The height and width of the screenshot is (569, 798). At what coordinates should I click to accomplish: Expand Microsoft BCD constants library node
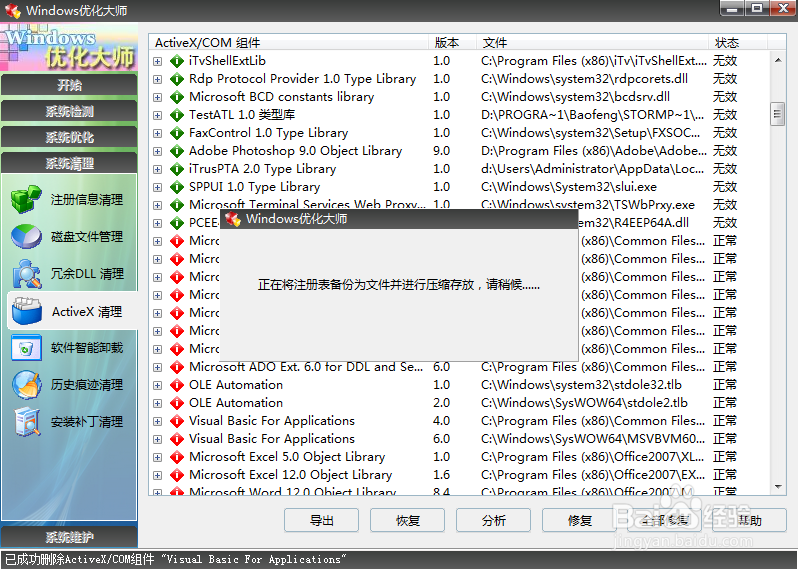coord(158,97)
